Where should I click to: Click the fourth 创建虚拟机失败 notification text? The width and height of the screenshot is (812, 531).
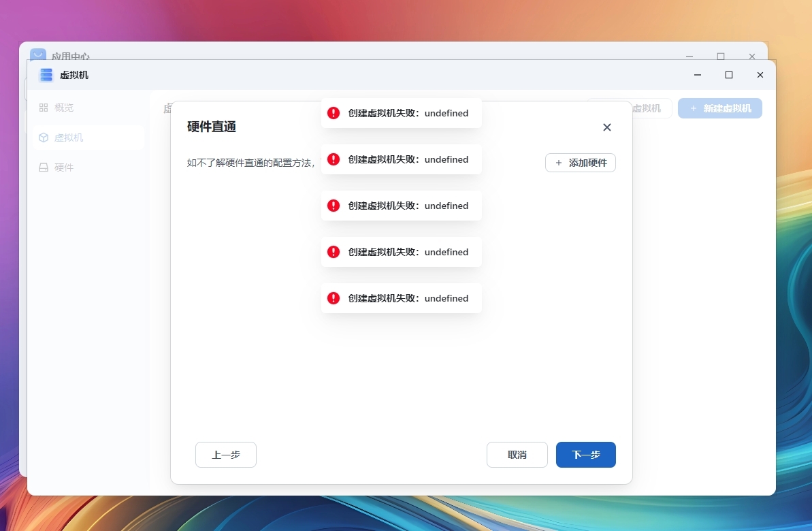[408, 252]
